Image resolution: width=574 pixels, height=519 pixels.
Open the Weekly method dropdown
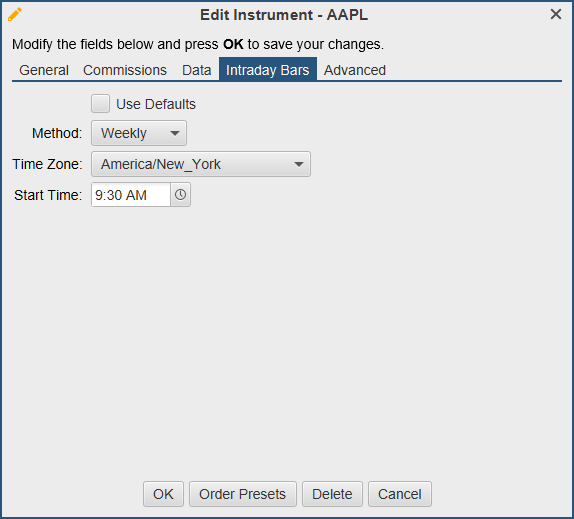pos(139,133)
